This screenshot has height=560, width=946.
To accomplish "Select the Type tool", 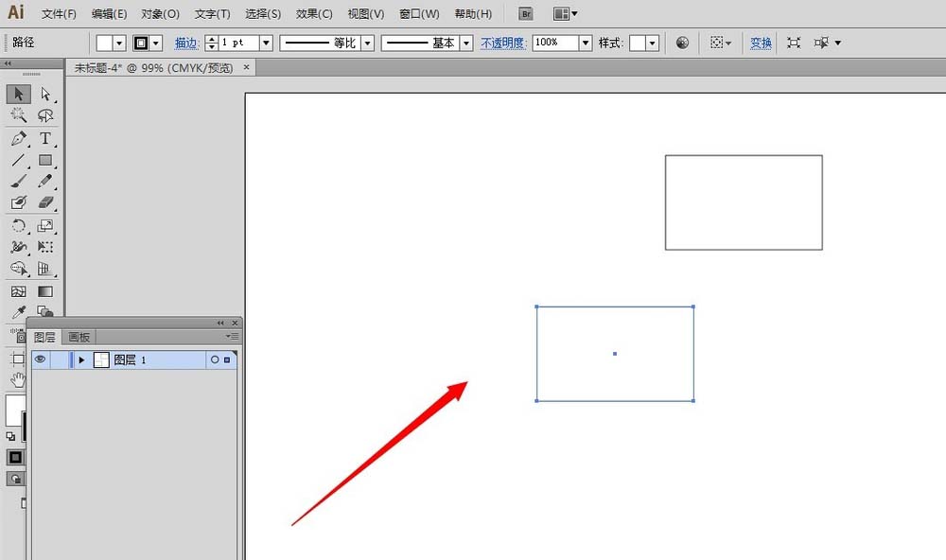I will [45, 138].
